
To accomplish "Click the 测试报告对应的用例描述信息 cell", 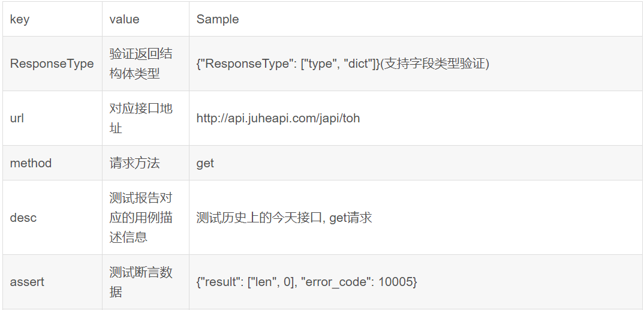I will [x=141, y=218].
